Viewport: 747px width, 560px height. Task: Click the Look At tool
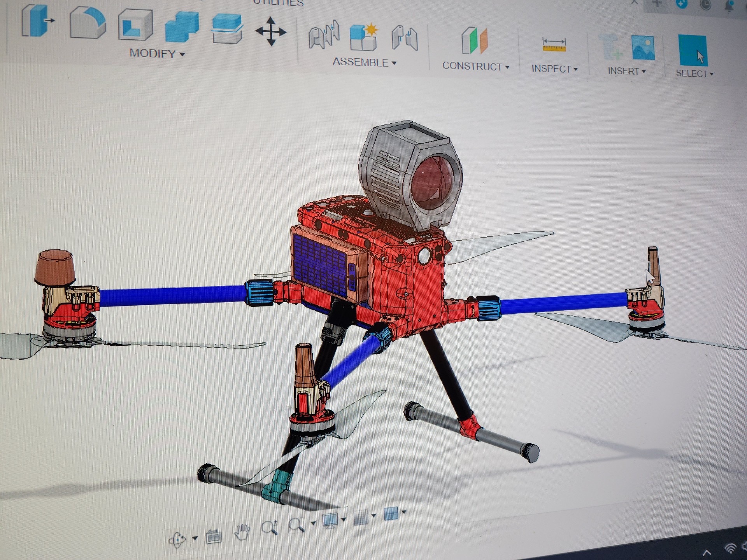tap(214, 537)
